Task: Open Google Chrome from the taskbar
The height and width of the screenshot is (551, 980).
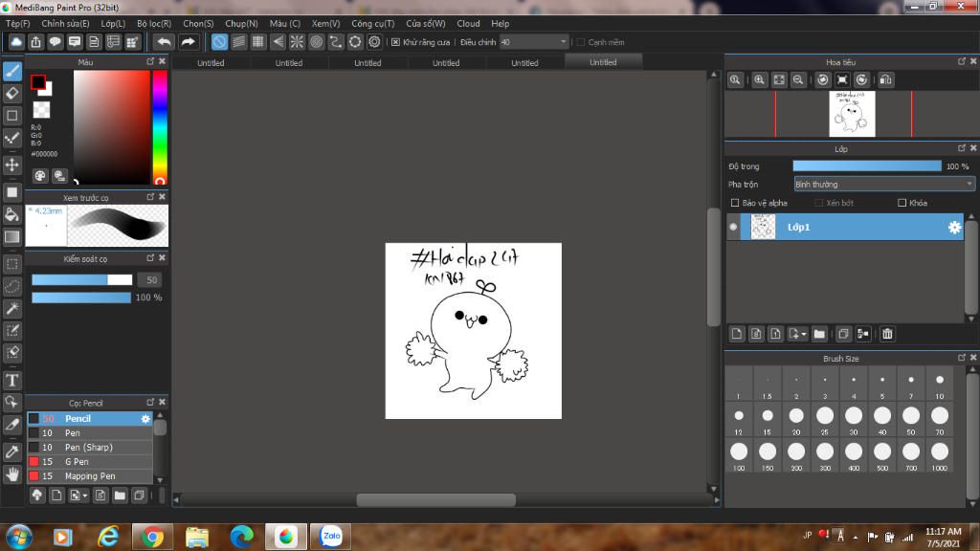Action: coord(152,536)
